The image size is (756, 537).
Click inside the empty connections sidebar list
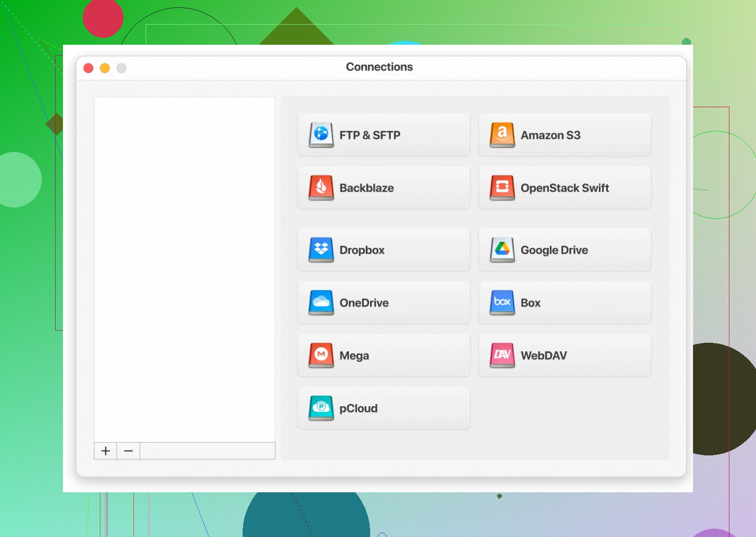click(184, 270)
